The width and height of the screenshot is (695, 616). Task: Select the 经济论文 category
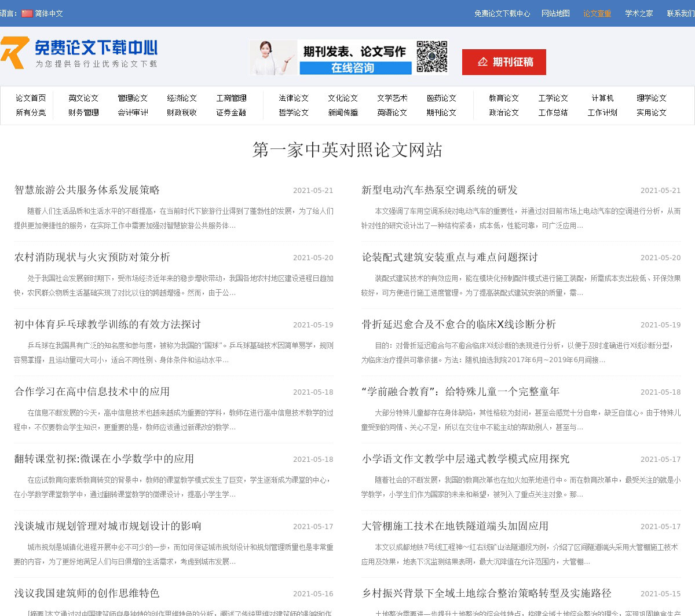[x=182, y=98]
